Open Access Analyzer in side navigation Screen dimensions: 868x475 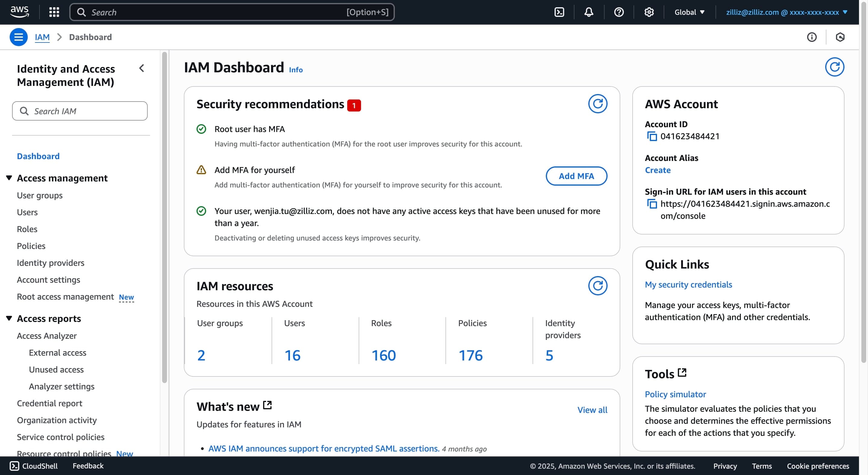click(x=47, y=336)
